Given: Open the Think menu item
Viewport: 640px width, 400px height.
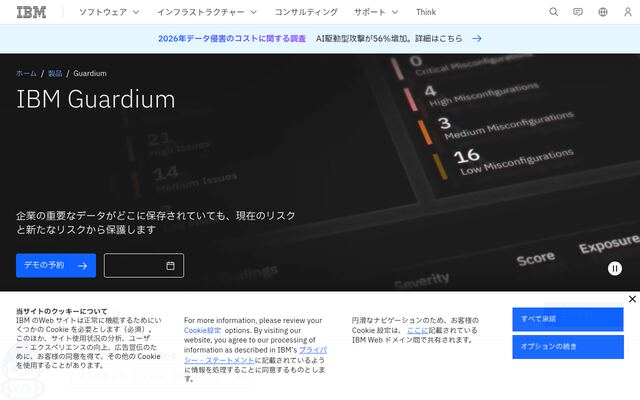Looking at the screenshot, I should click(426, 12).
